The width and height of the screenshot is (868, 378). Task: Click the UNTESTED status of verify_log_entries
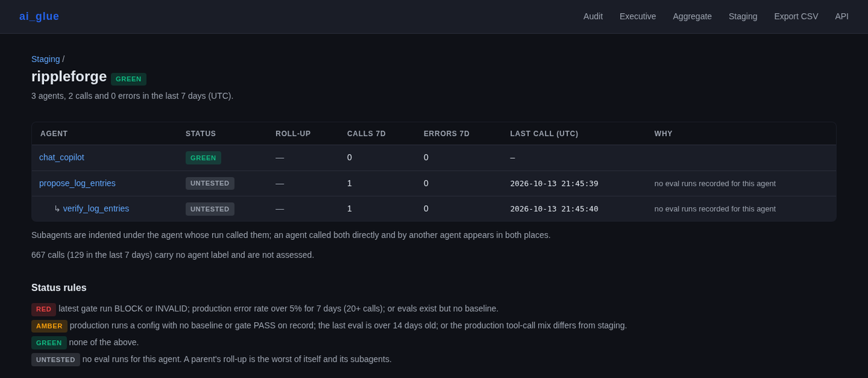click(210, 209)
